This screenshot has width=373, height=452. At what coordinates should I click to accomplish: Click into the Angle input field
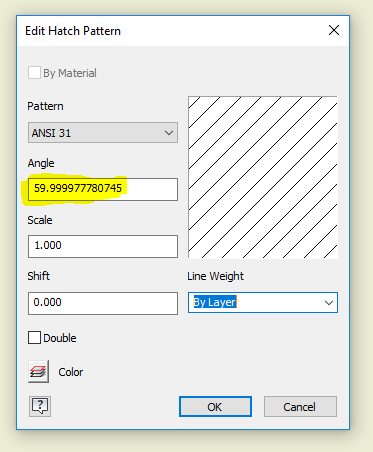(103, 189)
